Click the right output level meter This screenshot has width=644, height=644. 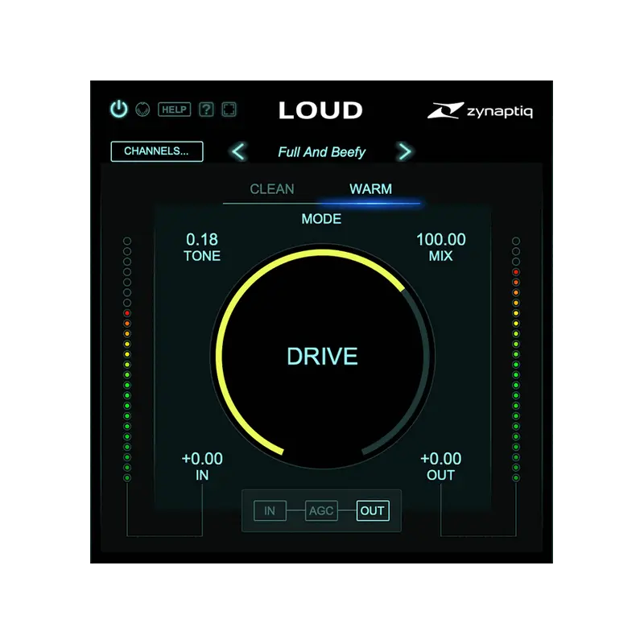516,359
